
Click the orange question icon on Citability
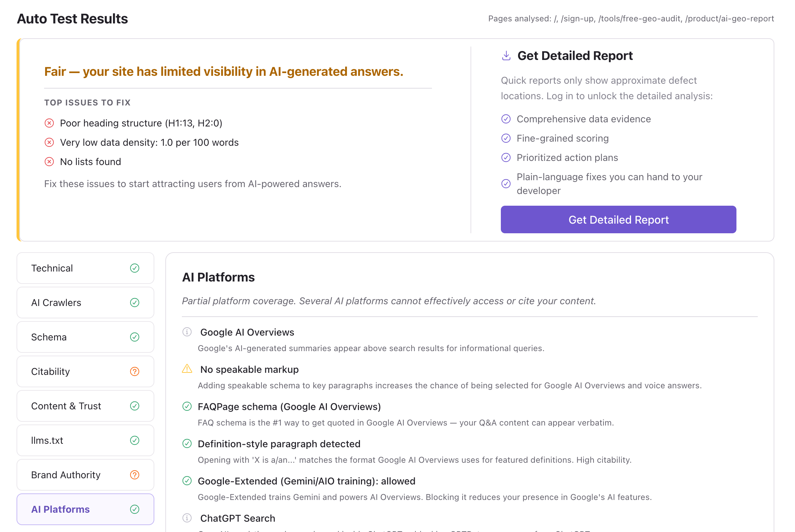click(x=135, y=371)
